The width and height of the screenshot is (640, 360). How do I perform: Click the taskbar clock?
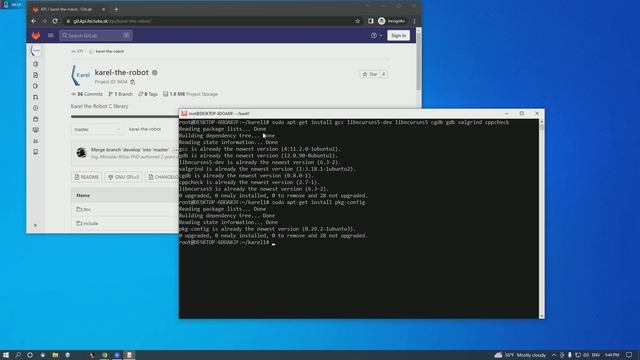coord(612,355)
